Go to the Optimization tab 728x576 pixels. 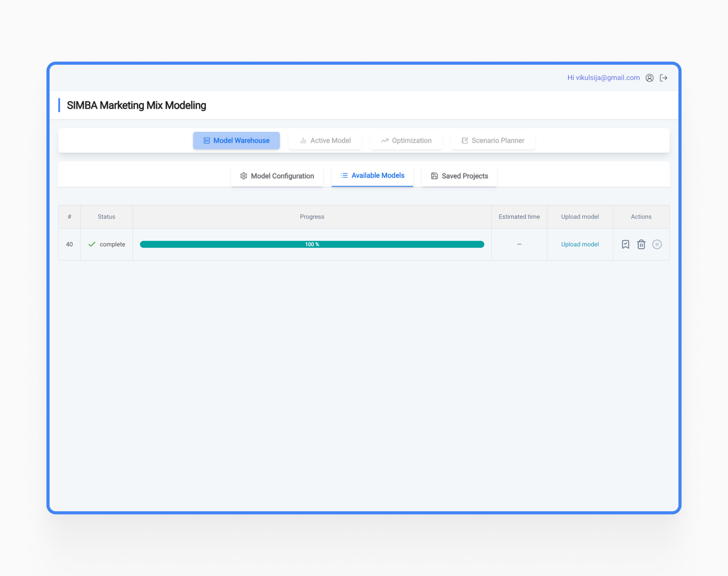point(406,140)
